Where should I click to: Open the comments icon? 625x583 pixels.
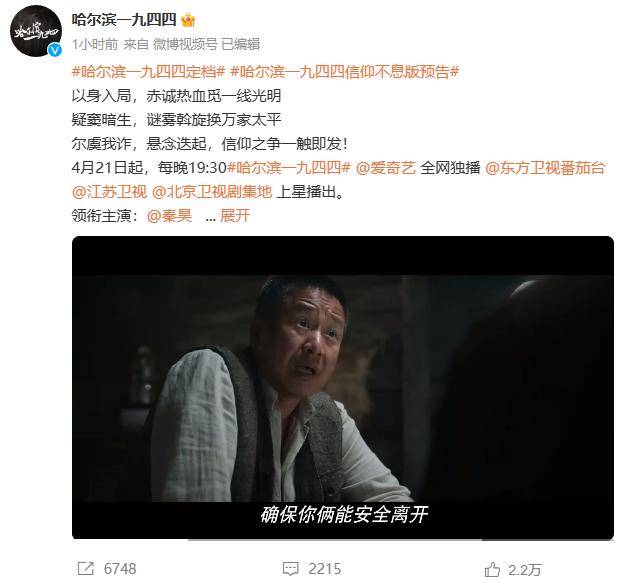(290, 569)
